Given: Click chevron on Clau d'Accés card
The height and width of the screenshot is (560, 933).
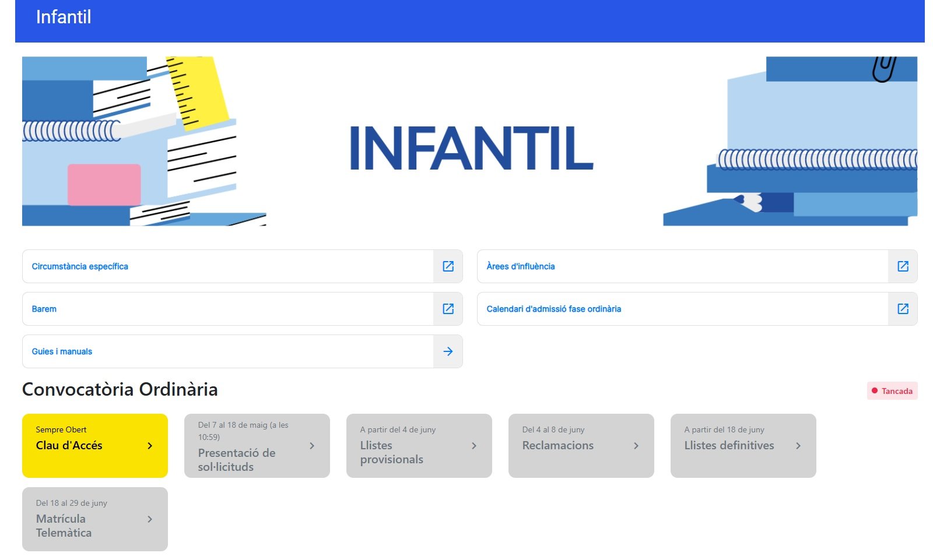Looking at the screenshot, I should click(150, 446).
